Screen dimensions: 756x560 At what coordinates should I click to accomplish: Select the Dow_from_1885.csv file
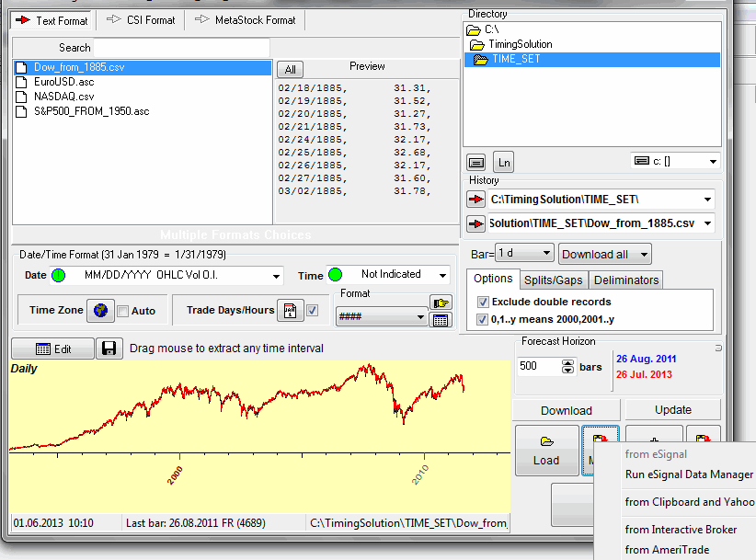143,67
